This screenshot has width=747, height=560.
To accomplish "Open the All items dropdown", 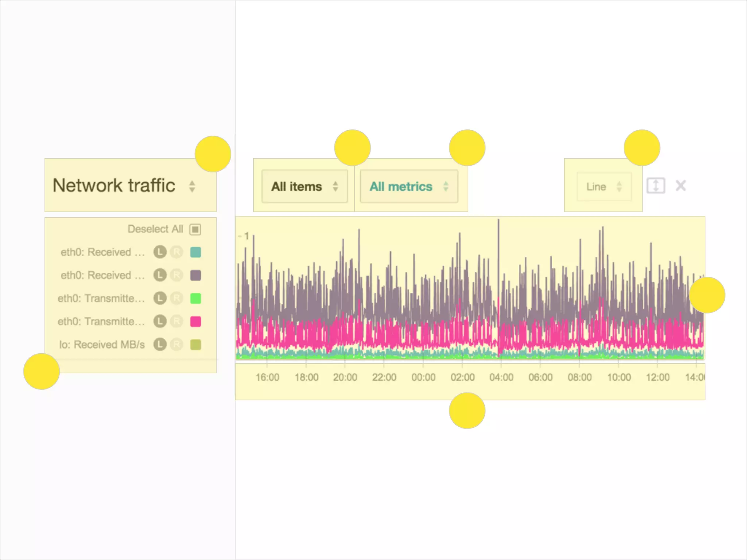I will tap(304, 187).
